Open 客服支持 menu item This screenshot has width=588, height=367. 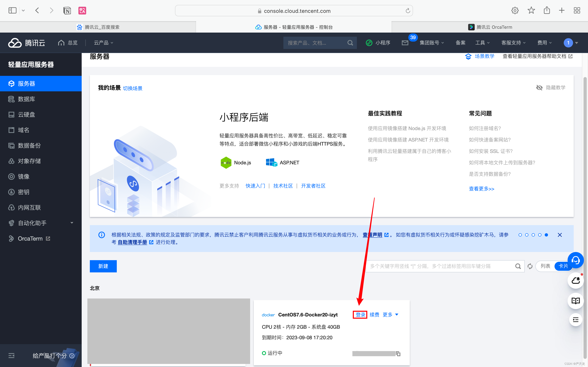tap(512, 42)
